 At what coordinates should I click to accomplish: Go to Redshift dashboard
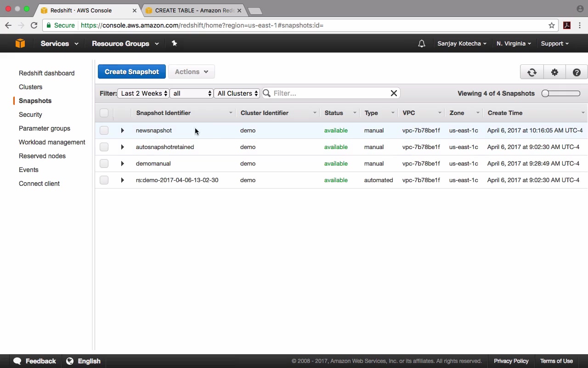coord(46,73)
